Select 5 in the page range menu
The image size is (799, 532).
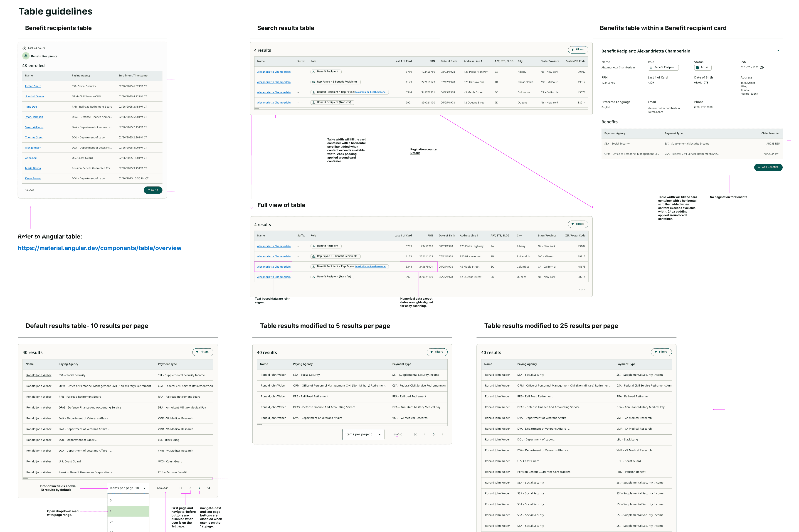coord(128,500)
